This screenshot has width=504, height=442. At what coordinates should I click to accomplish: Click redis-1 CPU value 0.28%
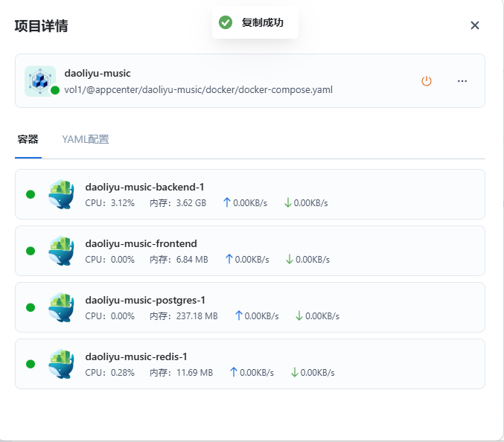pos(123,373)
